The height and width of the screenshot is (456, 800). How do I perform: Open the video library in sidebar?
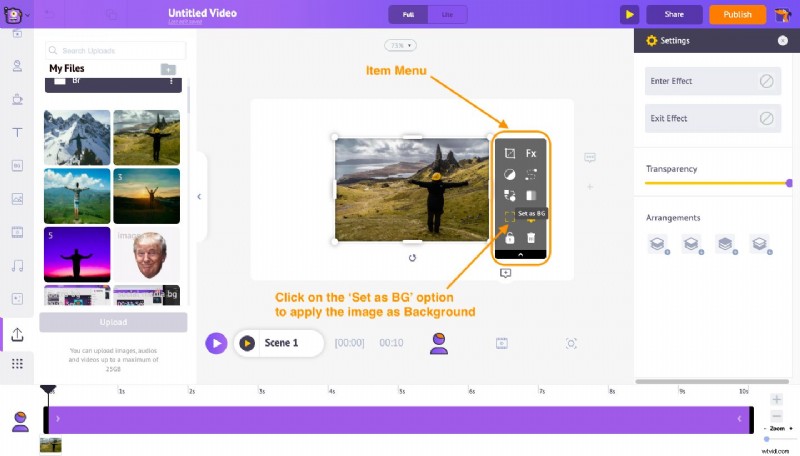[x=17, y=233]
